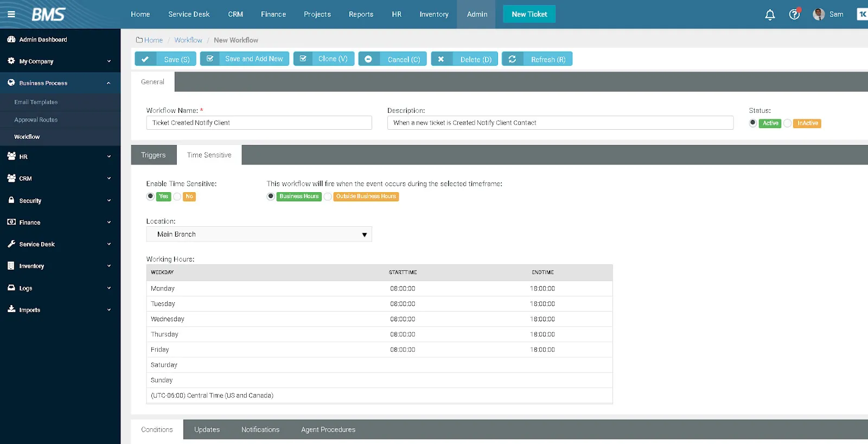Image resolution: width=868 pixels, height=444 pixels.
Task: Open Reports in top navigation
Action: tap(361, 14)
